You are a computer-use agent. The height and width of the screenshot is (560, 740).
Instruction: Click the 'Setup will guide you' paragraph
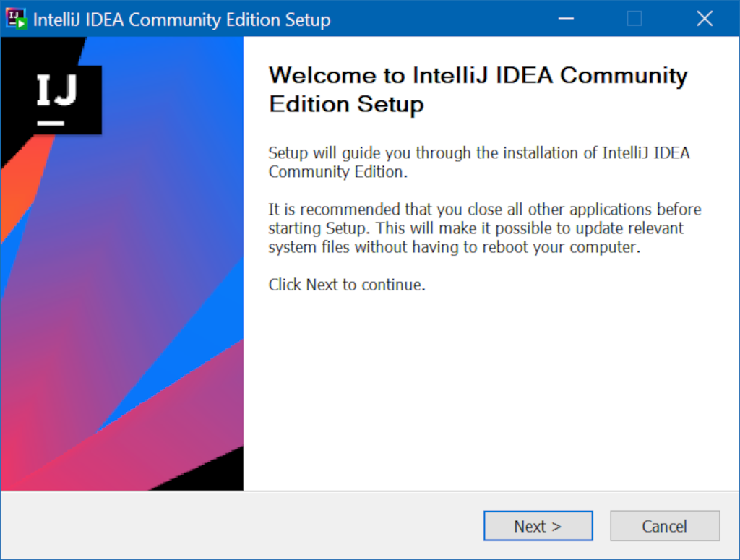[478, 163]
